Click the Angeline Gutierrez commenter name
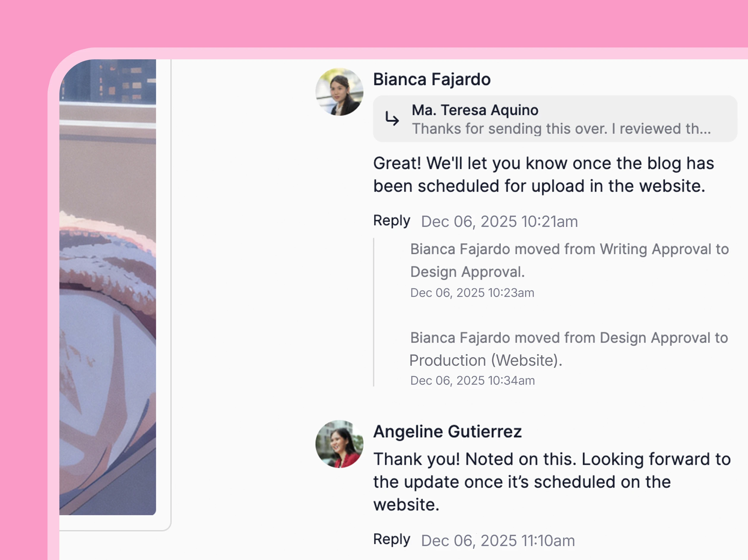Screen dimensions: 748x560 click(x=447, y=432)
